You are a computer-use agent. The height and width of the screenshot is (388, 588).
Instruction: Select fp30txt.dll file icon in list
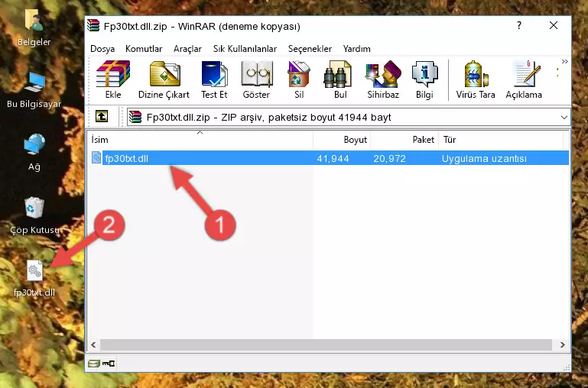click(x=96, y=157)
